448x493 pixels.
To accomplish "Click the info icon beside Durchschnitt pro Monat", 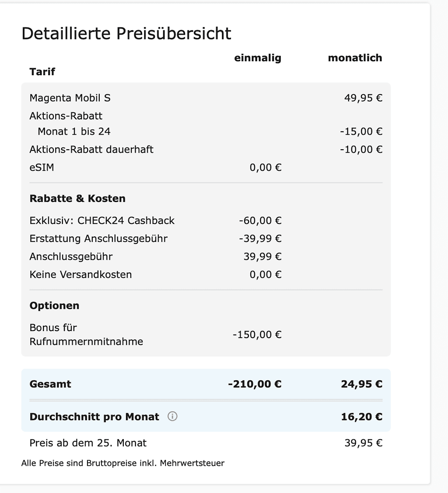I will [172, 416].
